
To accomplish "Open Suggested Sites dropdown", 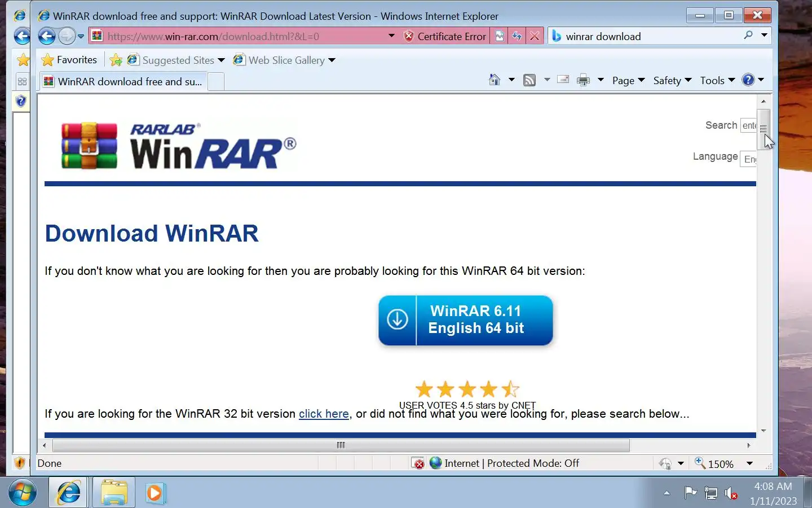I will point(176,60).
